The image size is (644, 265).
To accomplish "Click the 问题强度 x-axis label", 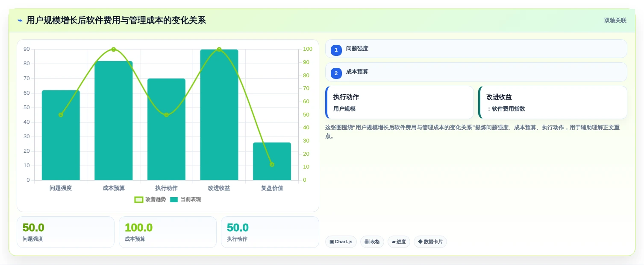I will pyautogui.click(x=61, y=188).
